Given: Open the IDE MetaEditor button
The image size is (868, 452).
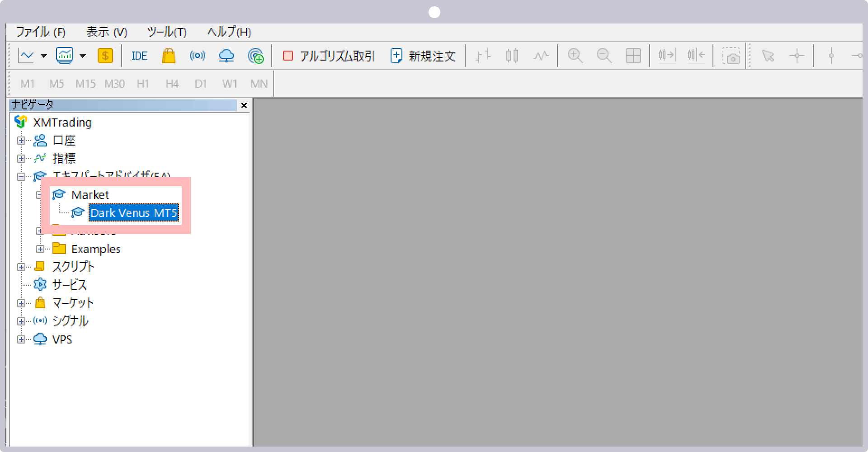Looking at the screenshot, I should click(139, 56).
